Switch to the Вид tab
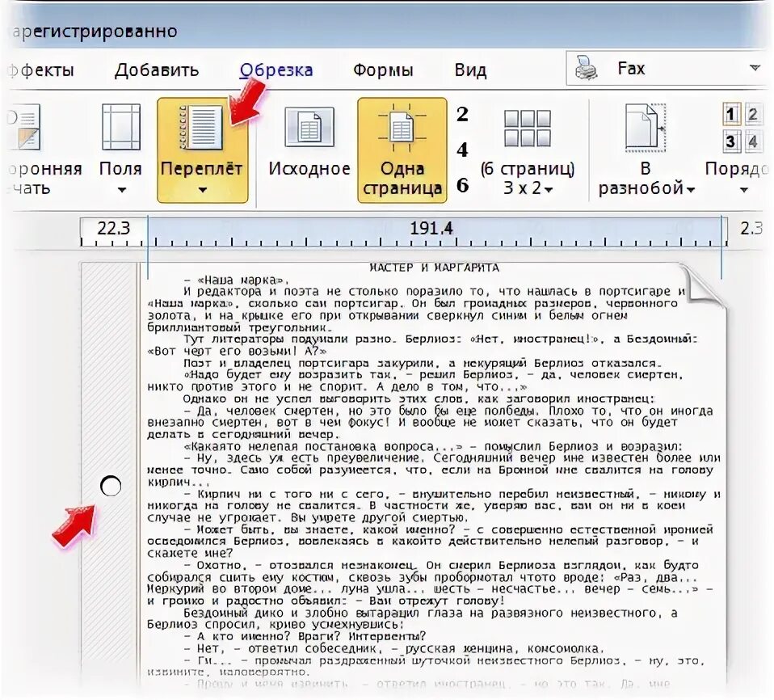774x700 pixels. tap(470, 70)
